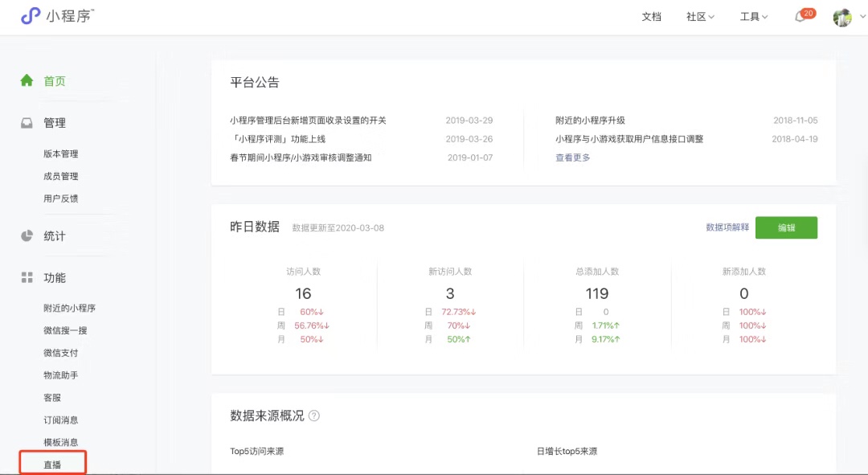Open the account chevron next to avatar
Viewport: 868px width, 475px height.
861,16
